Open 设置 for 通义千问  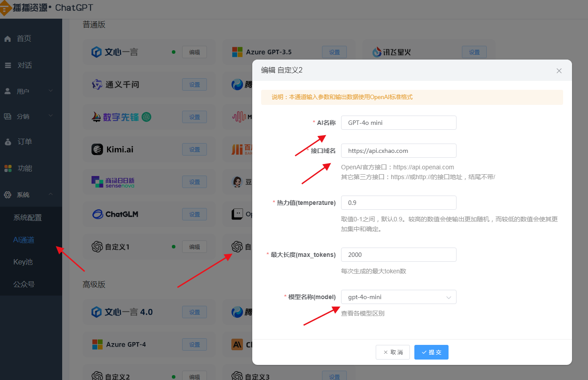[195, 84]
